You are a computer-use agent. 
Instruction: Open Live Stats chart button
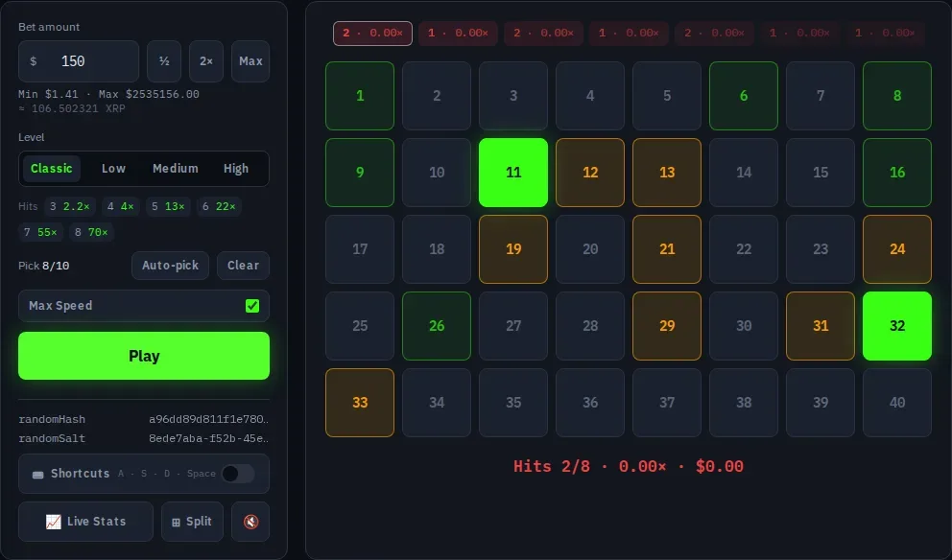(85, 522)
